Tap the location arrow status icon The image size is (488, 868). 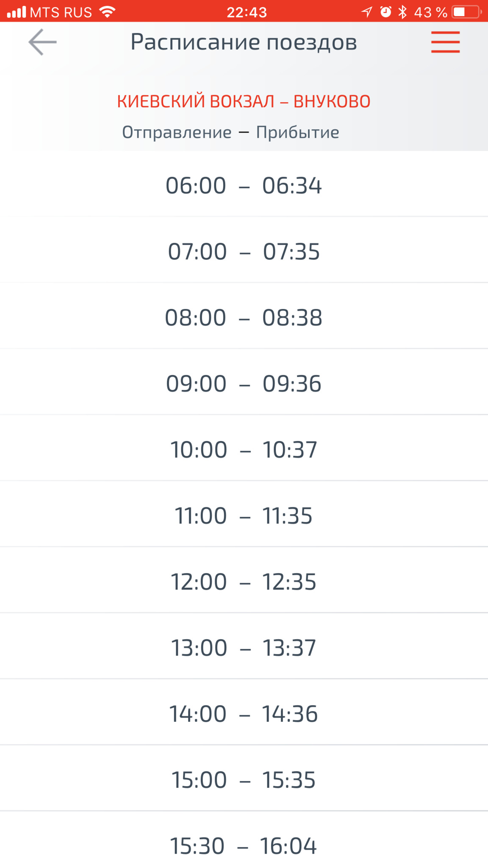(367, 12)
